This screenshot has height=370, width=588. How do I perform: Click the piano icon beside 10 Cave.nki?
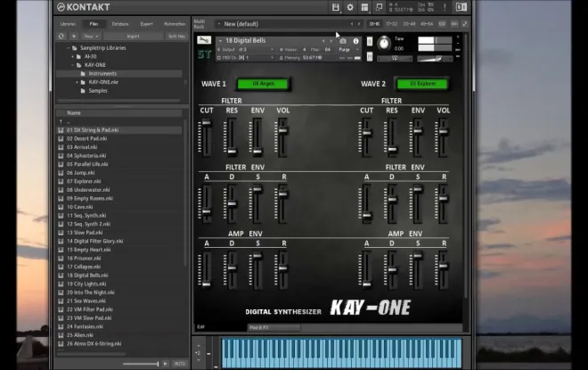[x=61, y=207]
